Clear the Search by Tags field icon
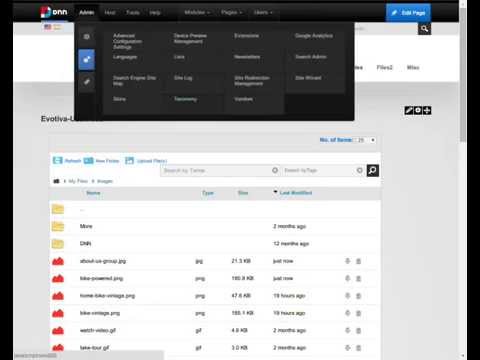 359,170
